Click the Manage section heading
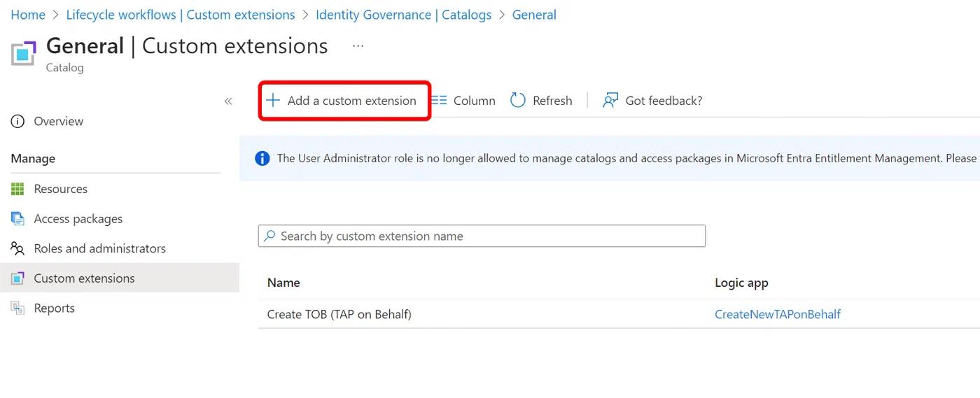The width and height of the screenshot is (980, 398). [x=33, y=159]
